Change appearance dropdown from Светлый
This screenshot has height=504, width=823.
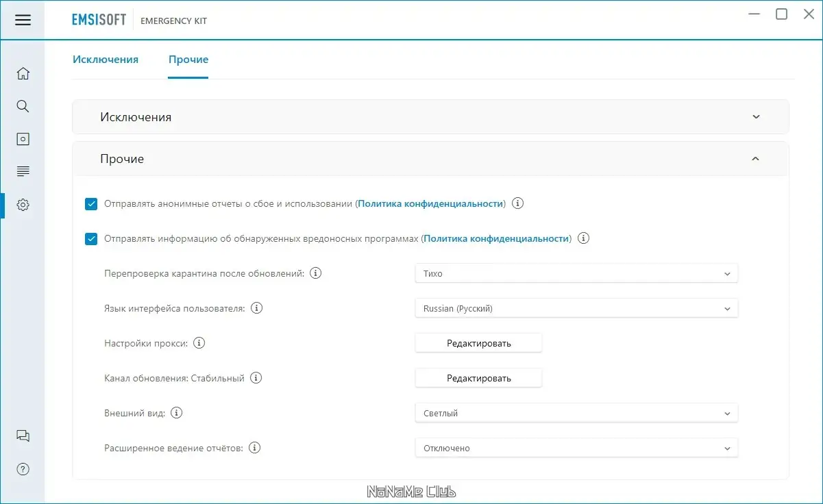pyautogui.click(x=576, y=414)
